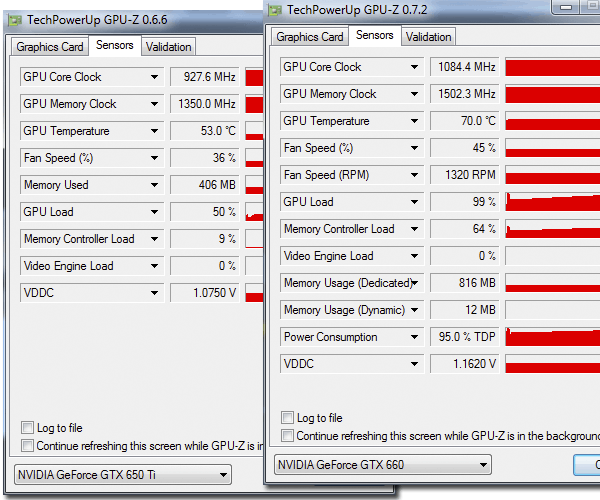
Task: Click the 70.0 °C temperature value
Action: [x=465, y=121]
